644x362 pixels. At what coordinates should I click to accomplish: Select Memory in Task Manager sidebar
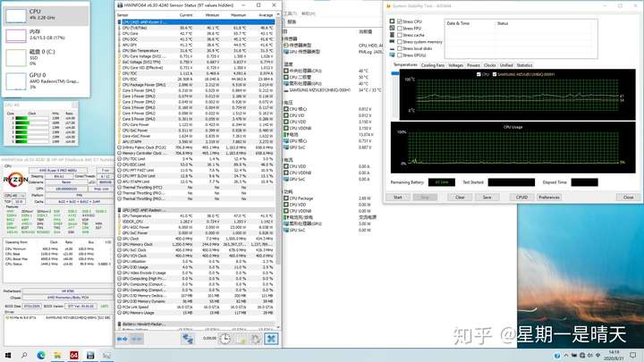(46, 35)
